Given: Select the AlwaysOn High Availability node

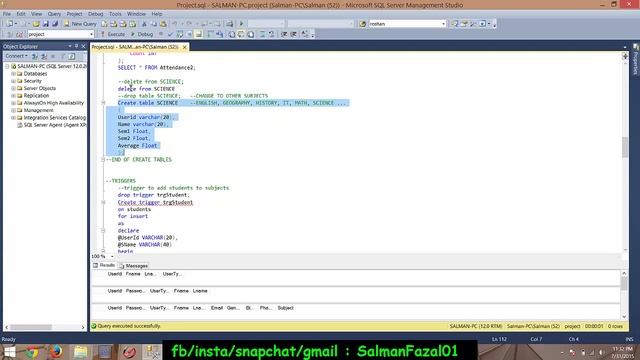Looking at the screenshot, I should coord(53,103).
